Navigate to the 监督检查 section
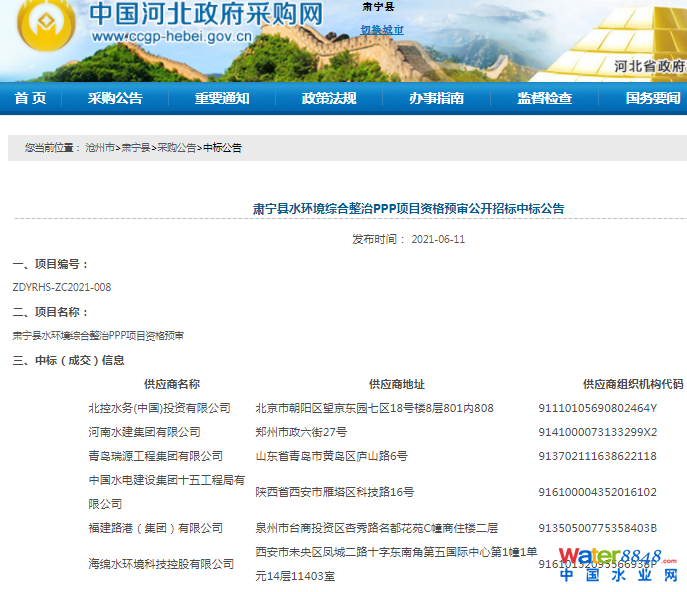 tap(544, 98)
